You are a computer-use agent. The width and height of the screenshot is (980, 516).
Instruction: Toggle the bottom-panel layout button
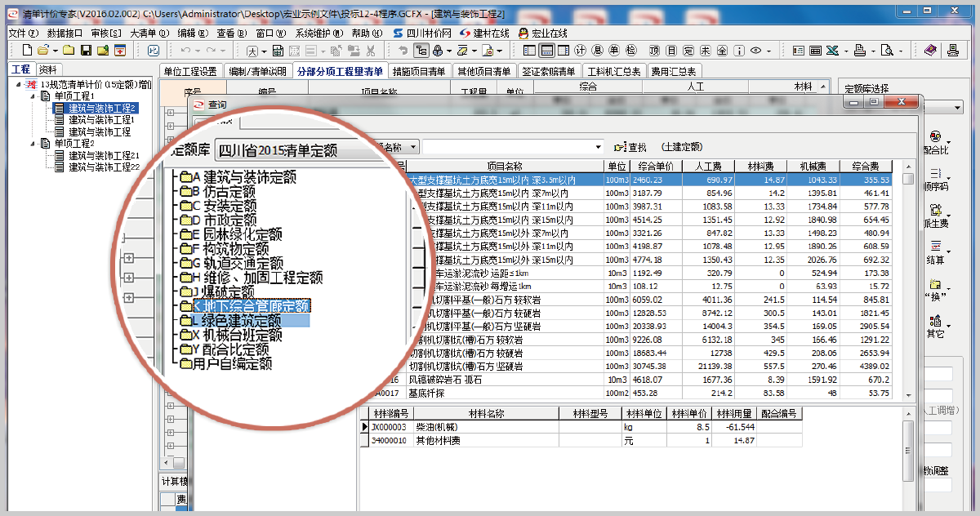pos(548,51)
